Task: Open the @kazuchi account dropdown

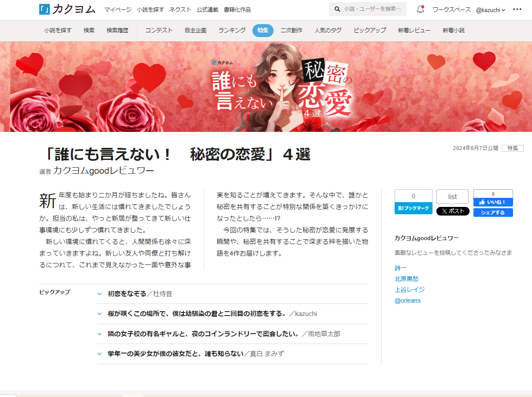Action: pos(490,10)
